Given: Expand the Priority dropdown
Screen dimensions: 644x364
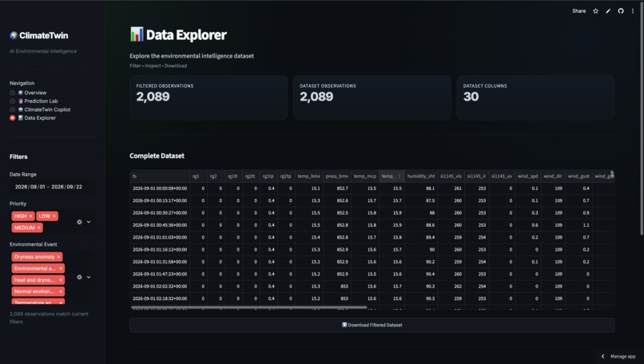Looking at the screenshot, I should [x=89, y=222].
